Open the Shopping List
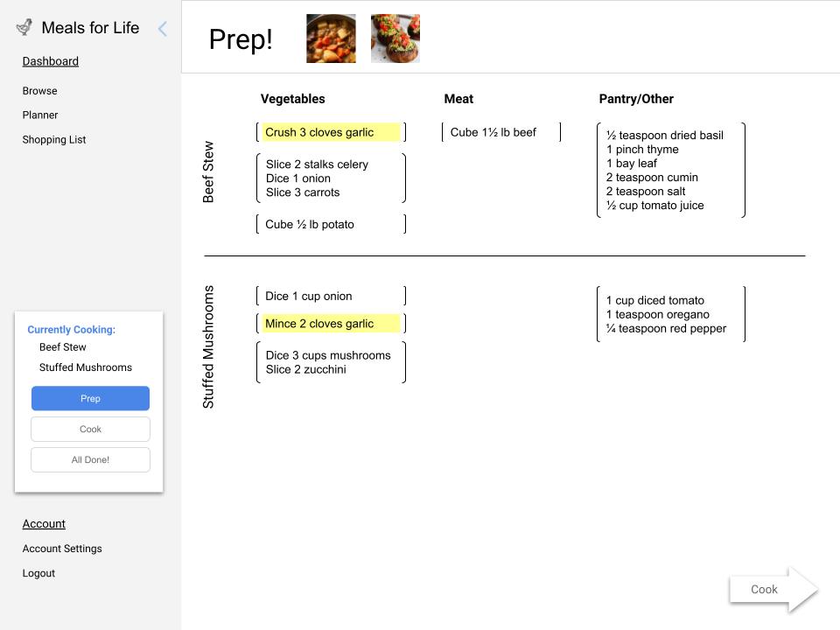The image size is (840, 630). click(x=54, y=139)
